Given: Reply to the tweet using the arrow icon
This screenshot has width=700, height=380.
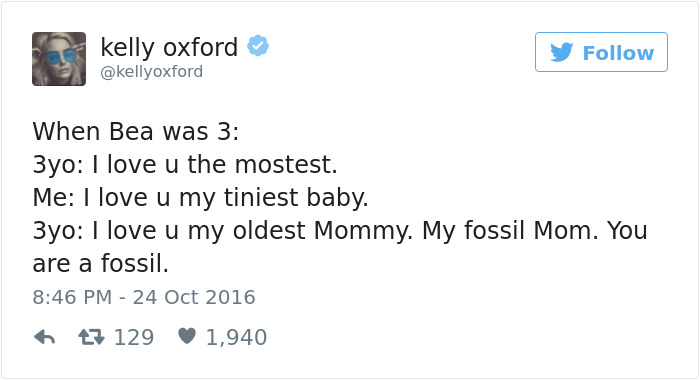Looking at the screenshot, I should coord(44,337).
